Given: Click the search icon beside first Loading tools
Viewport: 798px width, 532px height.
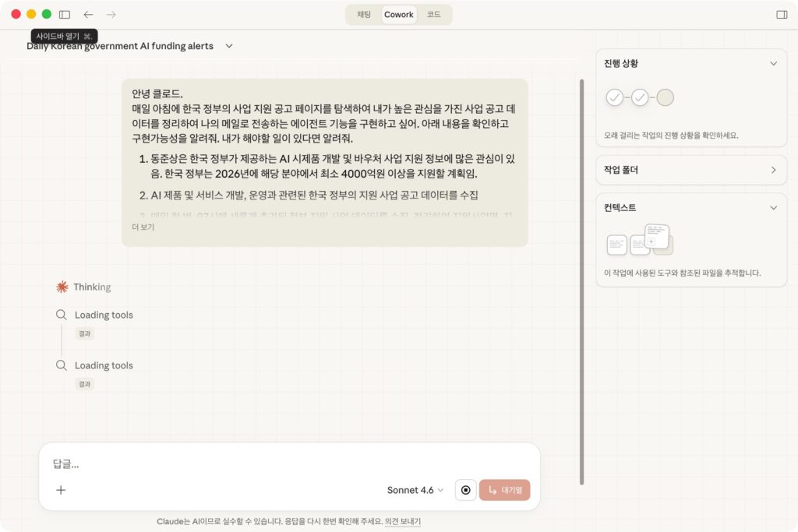Looking at the screenshot, I should [62, 315].
